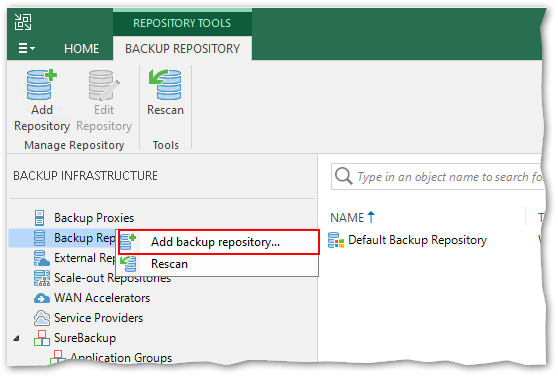This screenshot has height=377, width=558.
Task: Choose Add backup repository... from context menu
Action: [x=218, y=242]
